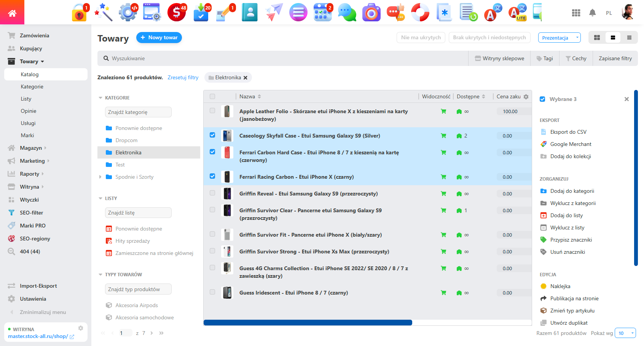This screenshot has height=346, width=644.
Task: Open the Prezentacja dropdown
Action: (559, 38)
